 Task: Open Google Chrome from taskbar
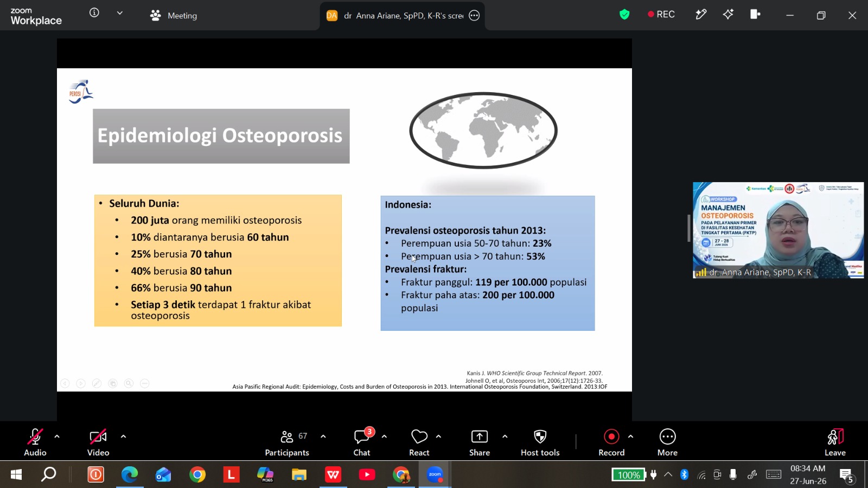[x=197, y=475]
